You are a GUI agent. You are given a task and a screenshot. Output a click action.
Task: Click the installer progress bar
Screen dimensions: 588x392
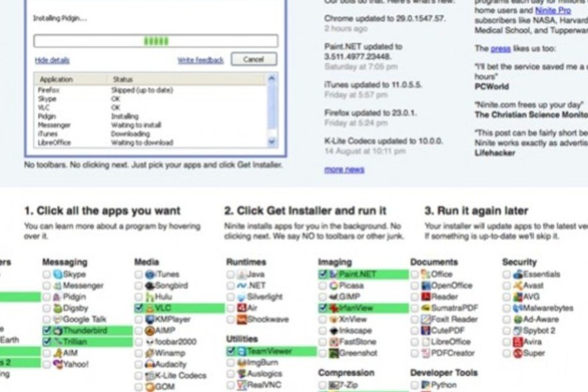pyautogui.click(x=155, y=41)
